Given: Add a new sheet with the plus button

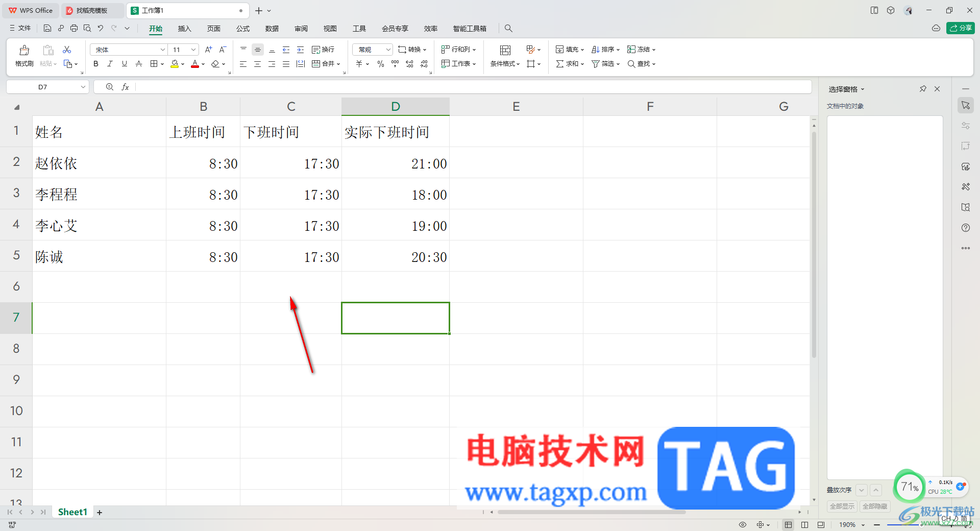Looking at the screenshot, I should 100,513.
